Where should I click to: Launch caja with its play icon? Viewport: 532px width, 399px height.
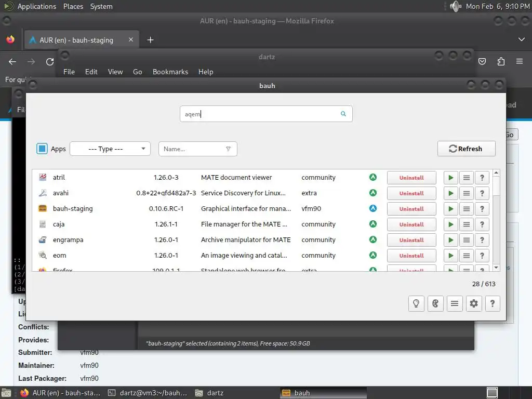[x=450, y=224]
